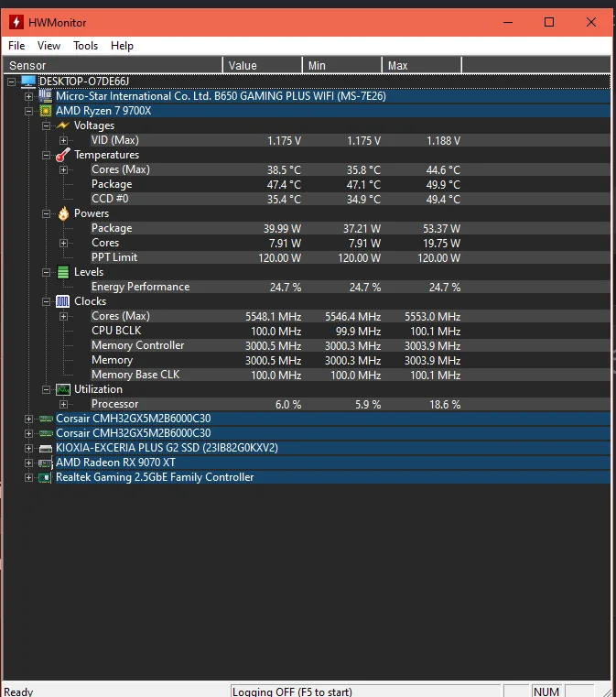Click the Min column header

tap(342, 65)
